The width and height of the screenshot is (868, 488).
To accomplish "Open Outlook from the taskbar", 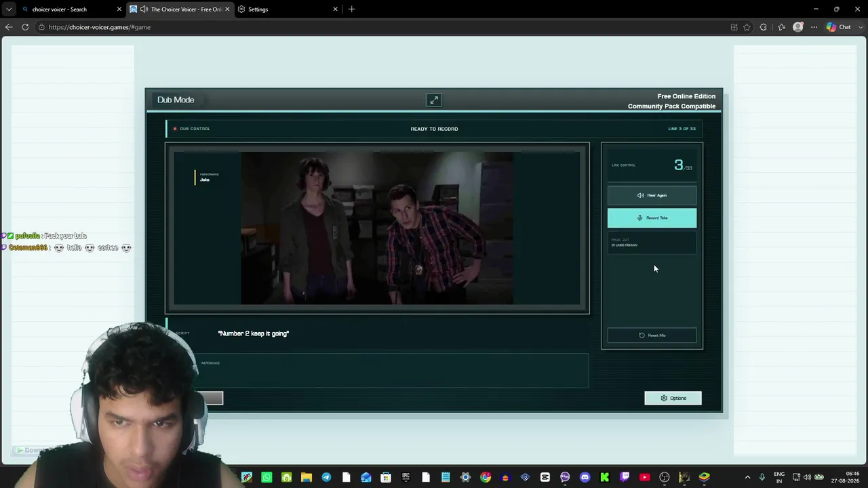I will tap(366, 477).
